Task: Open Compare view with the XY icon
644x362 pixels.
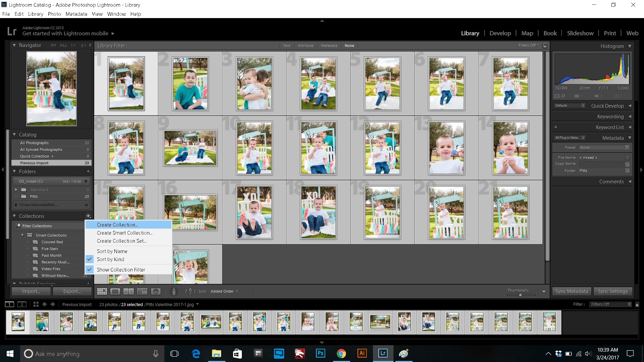Action: (128, 291)
